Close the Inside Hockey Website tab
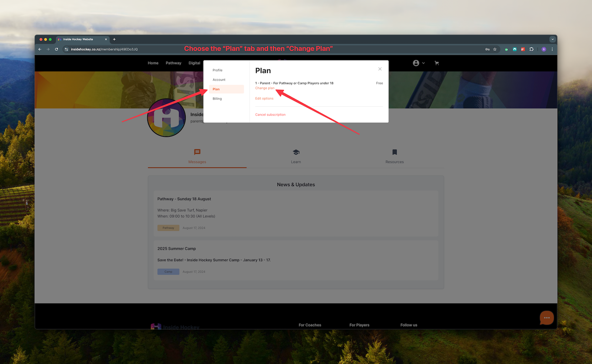Image resolution: width=592 pixels, height=364 pixels. click(x=106, y=39)
